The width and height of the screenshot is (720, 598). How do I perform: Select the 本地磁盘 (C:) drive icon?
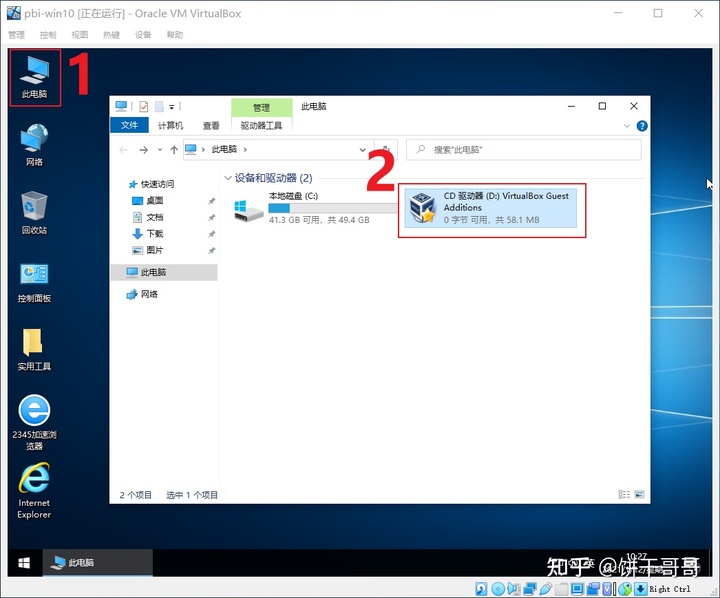tap(248, 210)
